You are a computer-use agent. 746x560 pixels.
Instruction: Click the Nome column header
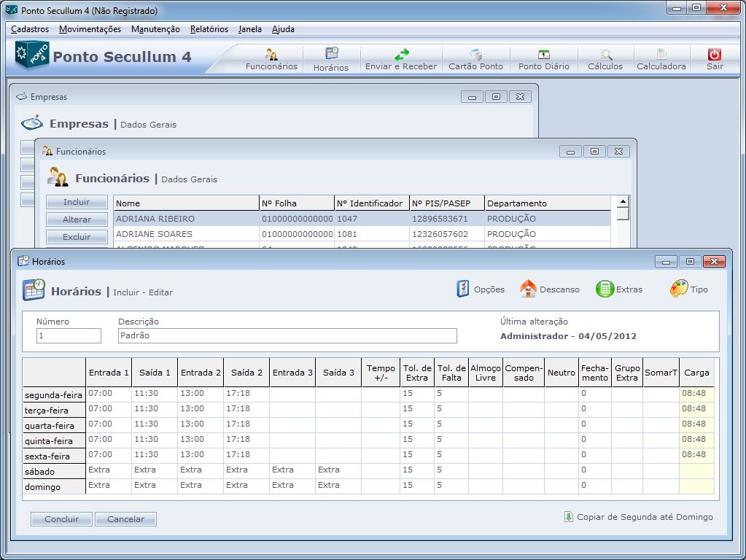187,203
